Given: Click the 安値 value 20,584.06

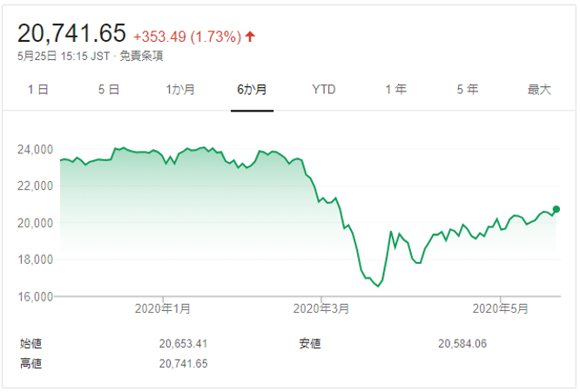Looking at the screenshot, I should (x=462, y=344).
